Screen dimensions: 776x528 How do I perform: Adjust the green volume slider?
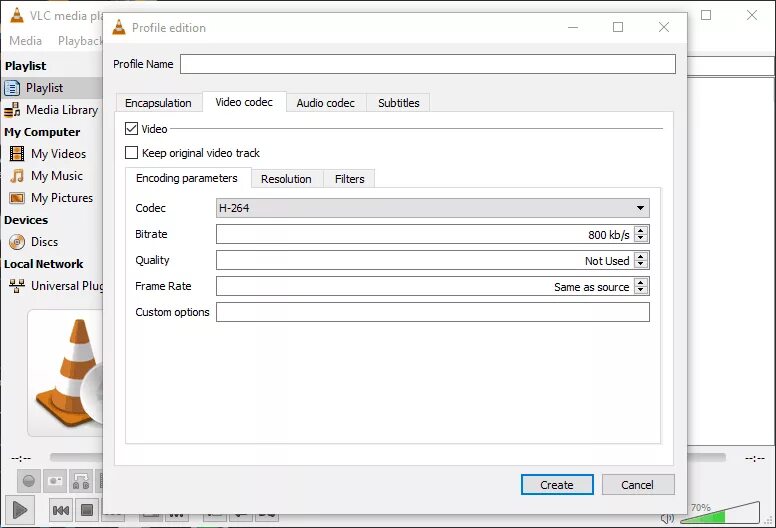[x=720, y=513]
